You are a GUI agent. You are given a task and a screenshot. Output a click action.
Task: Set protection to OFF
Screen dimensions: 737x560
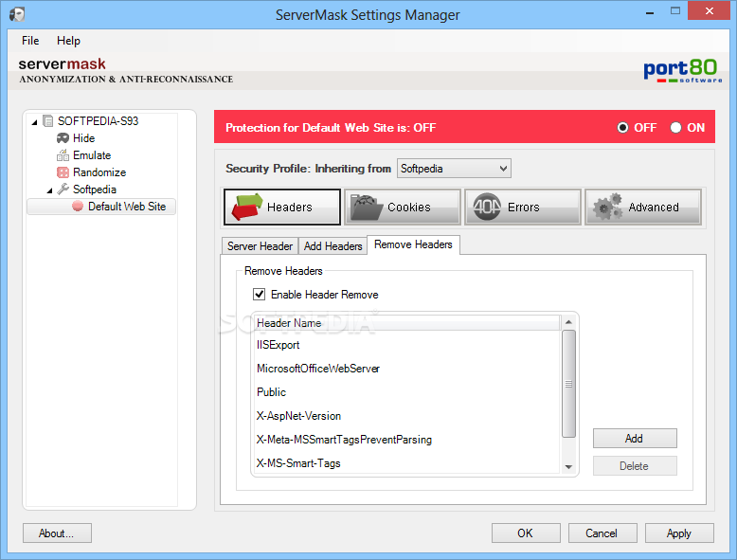tap(622, 127)
